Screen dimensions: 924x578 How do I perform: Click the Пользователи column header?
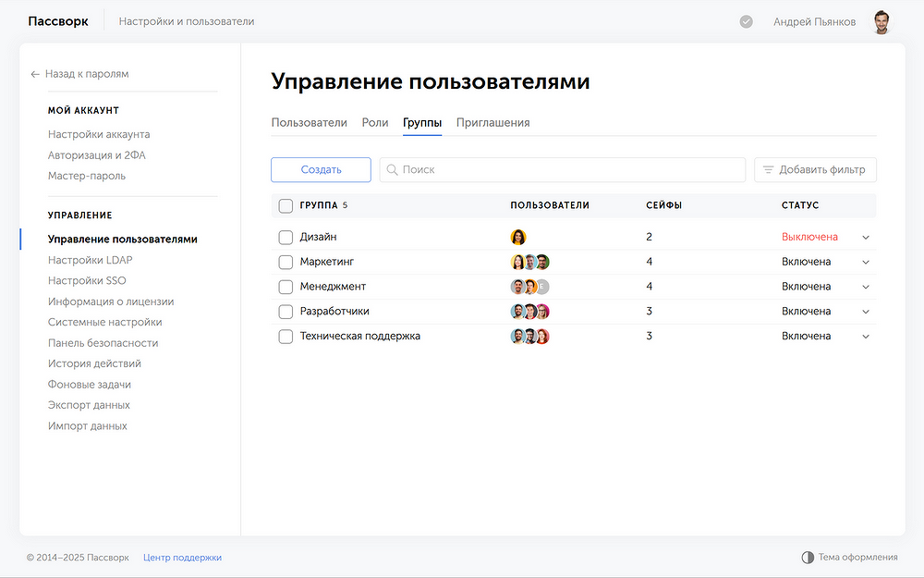550,205
